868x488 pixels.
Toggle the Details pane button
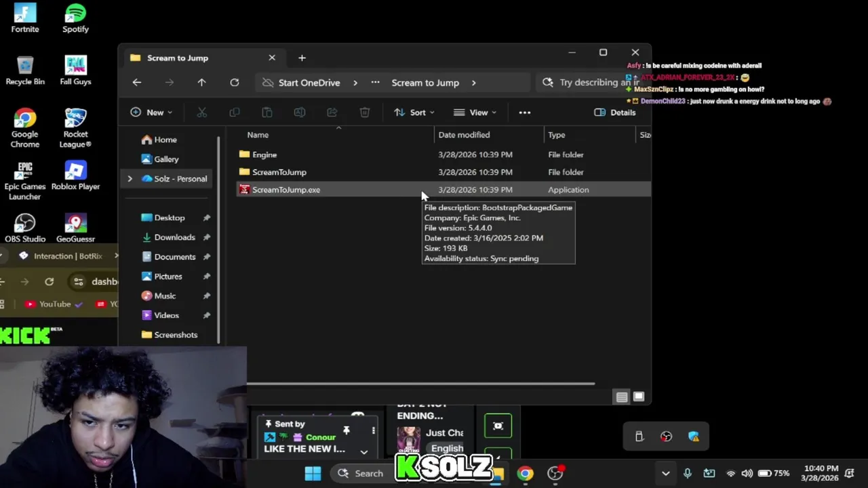pos(615,113)
